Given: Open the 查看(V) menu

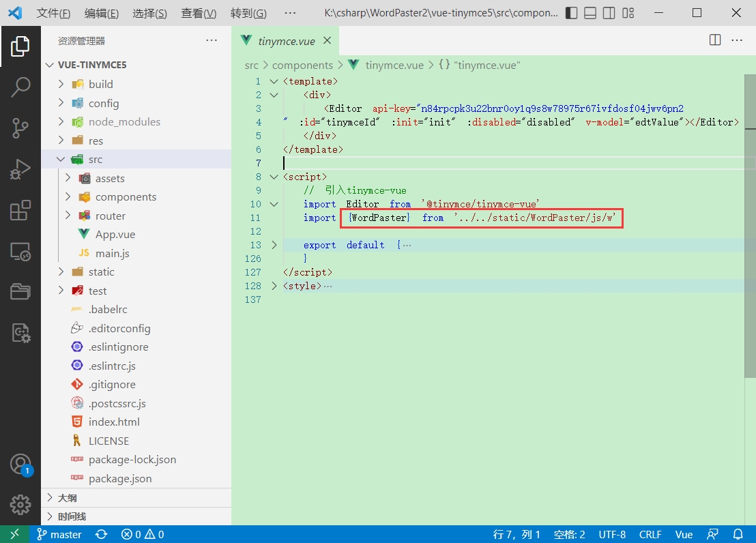Looking at the screenshot, I should [199, 14].
